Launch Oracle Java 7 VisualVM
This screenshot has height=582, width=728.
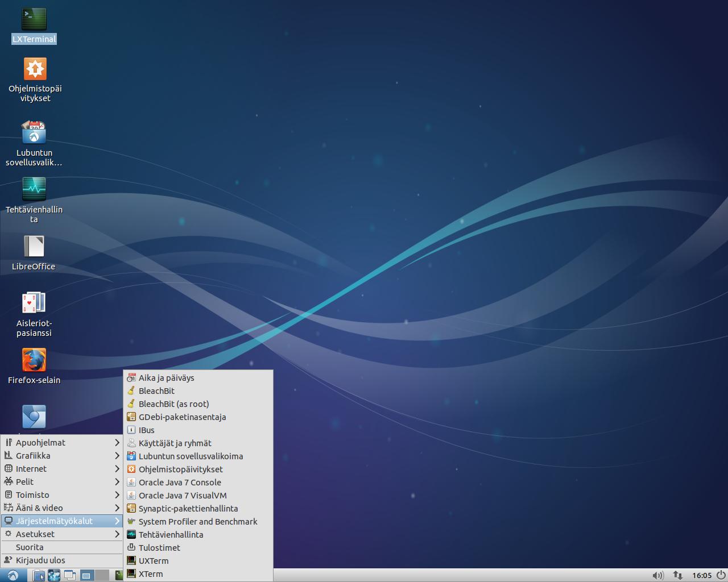(198, 495)
